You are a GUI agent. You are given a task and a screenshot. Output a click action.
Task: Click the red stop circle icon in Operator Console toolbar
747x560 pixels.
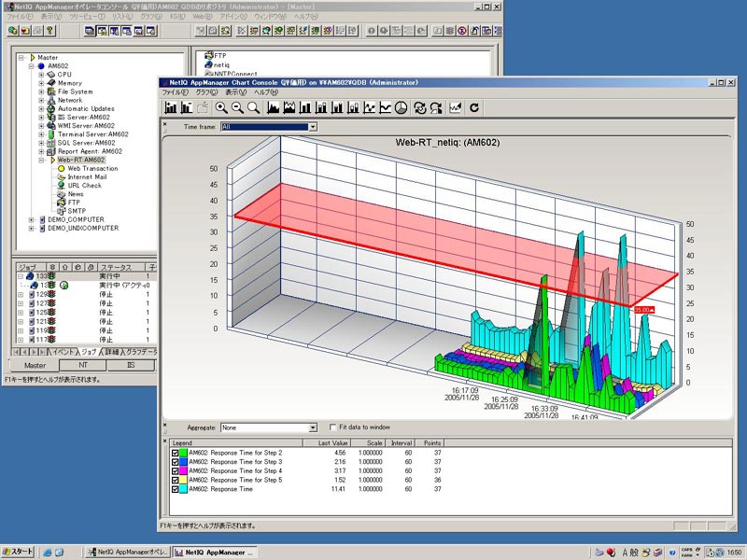click(x=462, y=31)
